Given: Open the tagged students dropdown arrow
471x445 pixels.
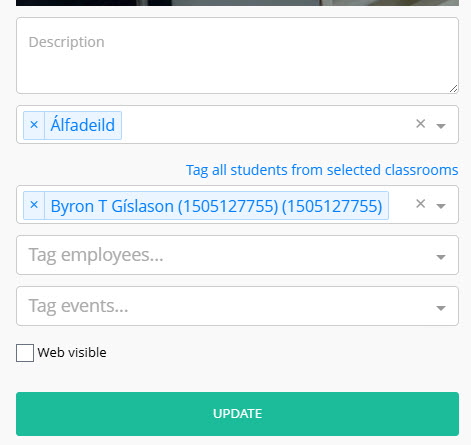Looking at the screenshot, I should (x=441, y=206).
